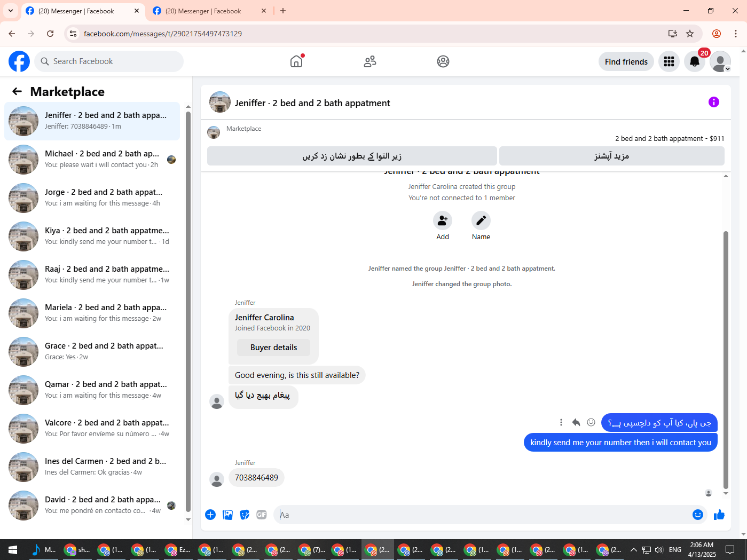
Task: Click the address bar URL
Action: coord(163,34)
